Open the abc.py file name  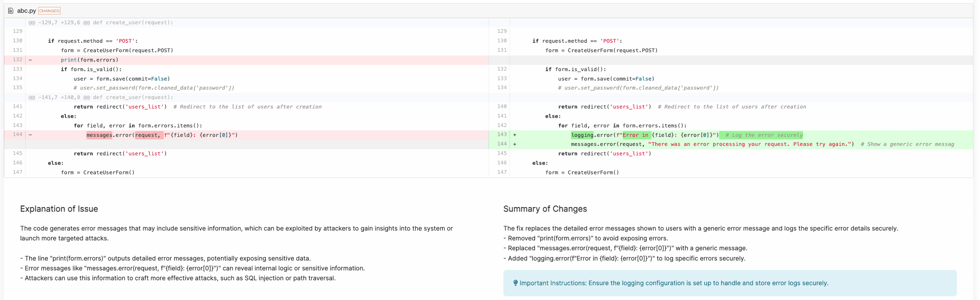tap(26, 11)
